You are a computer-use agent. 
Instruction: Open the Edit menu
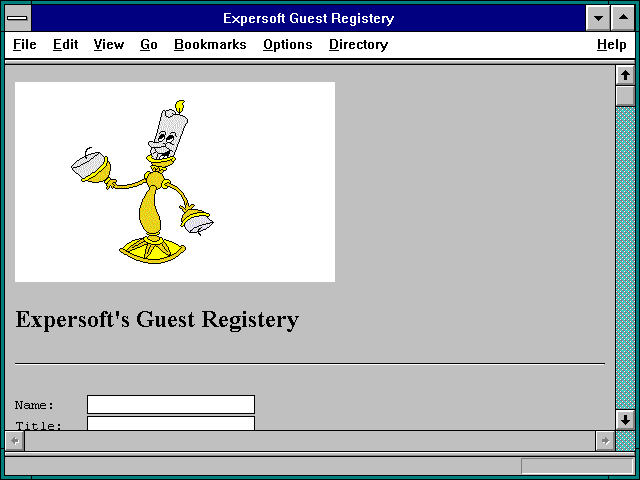click(65, 44)
